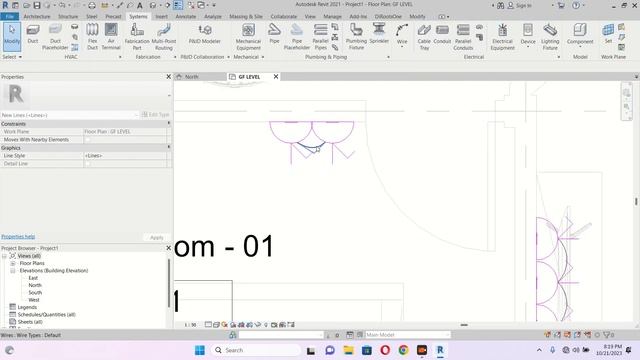Open Chrome from the taskbar
Image resolution: width=640 pixels, height=360 pixels.
403,350
